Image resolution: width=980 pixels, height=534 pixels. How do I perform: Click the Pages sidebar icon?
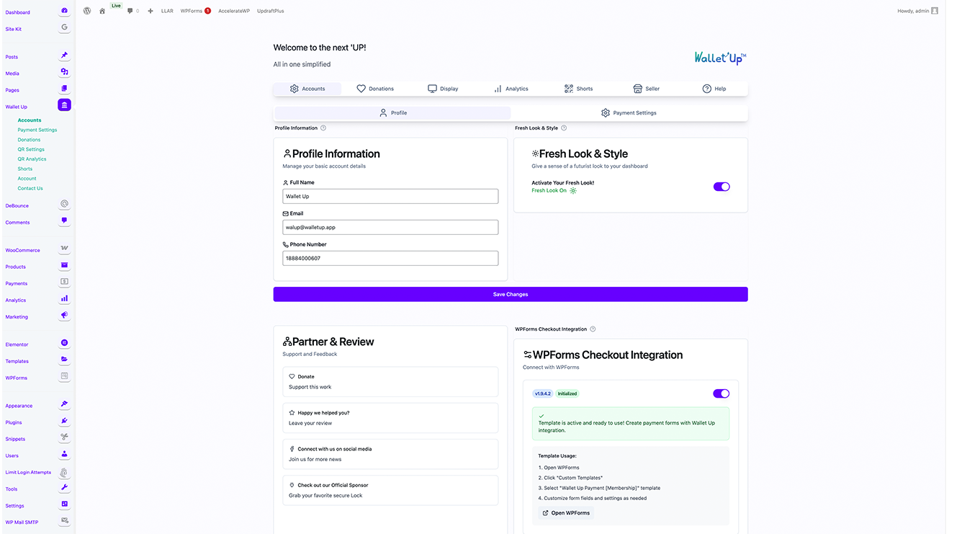[x=64, y=89]
